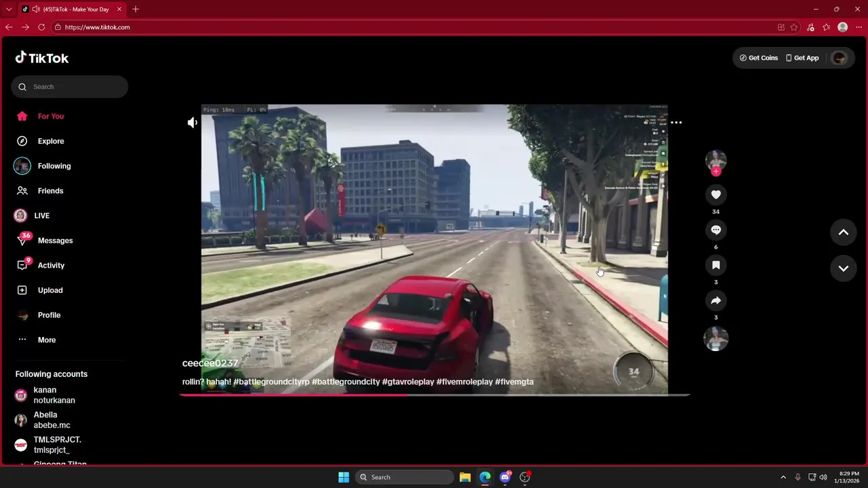The width and height of the screenshot is (868, 488).
Task: Open the Windows Start menu
Action: click(344, 477)
